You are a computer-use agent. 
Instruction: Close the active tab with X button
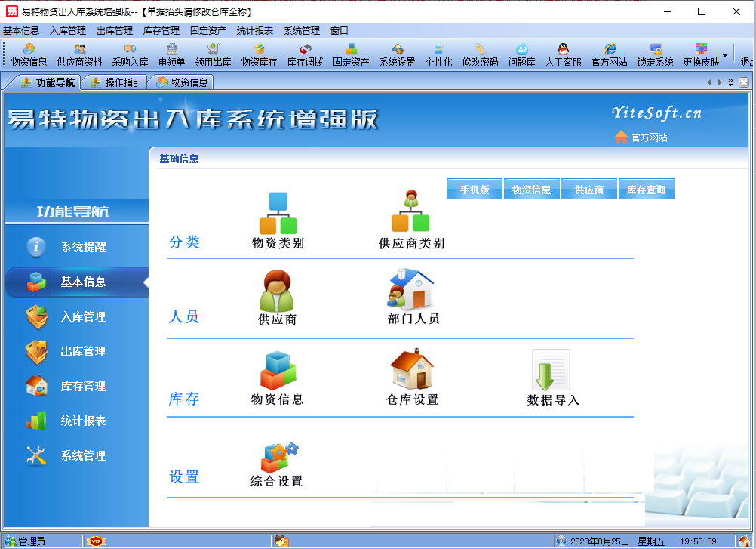click(x=744, y=82)
